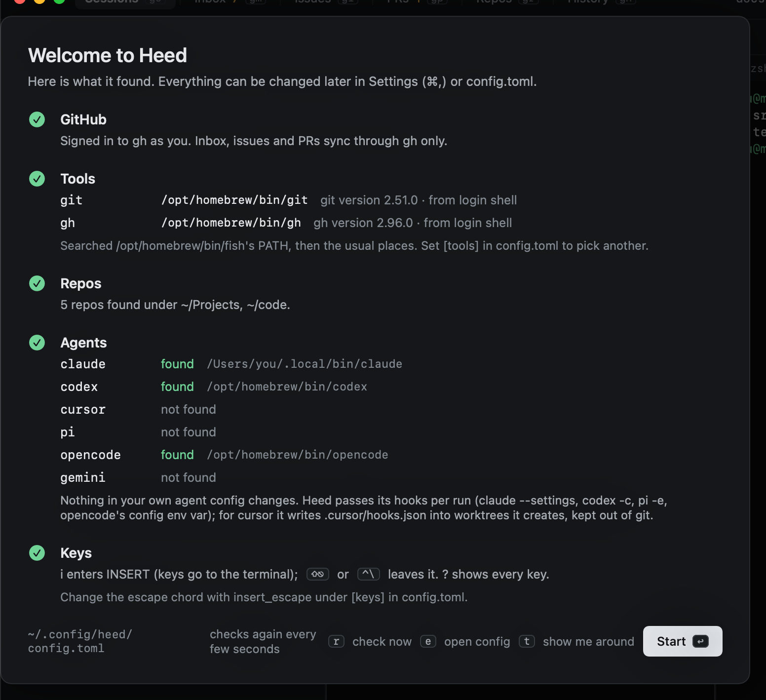Screen dimensions: 766x700
Task: Click 'checks again every few seconds' text
Action: [263, 641]
